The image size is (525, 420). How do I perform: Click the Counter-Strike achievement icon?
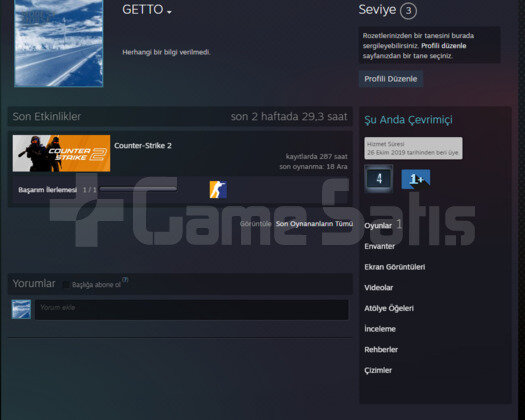pos(218,190)
